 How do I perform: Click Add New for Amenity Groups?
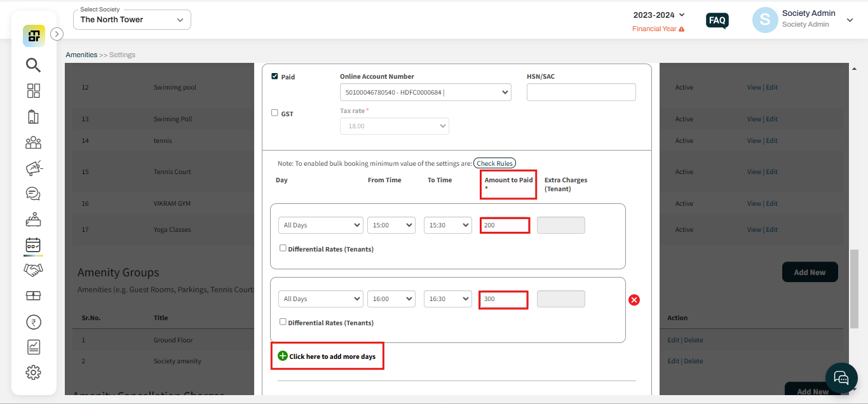(x=810, y=272)
